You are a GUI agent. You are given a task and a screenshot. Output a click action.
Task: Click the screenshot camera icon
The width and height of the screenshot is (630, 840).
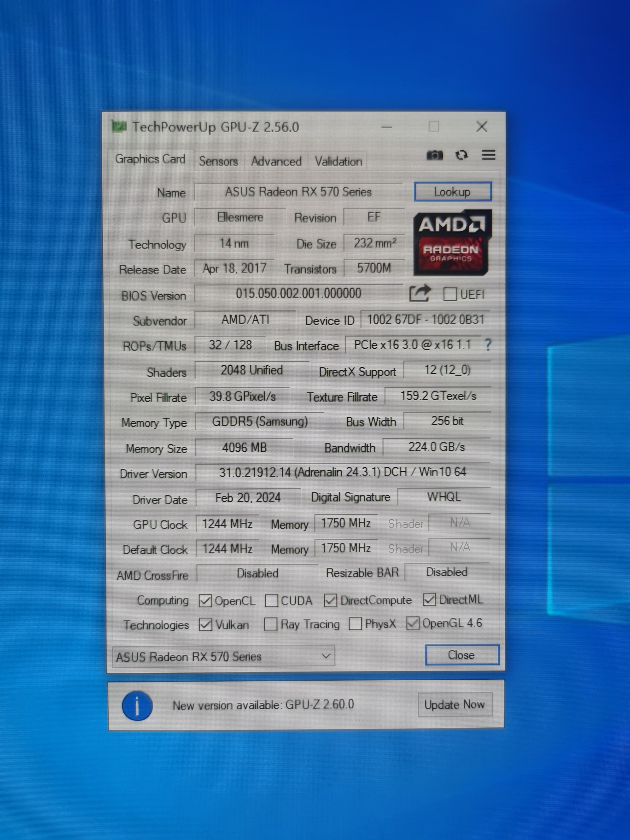(434, 155)
